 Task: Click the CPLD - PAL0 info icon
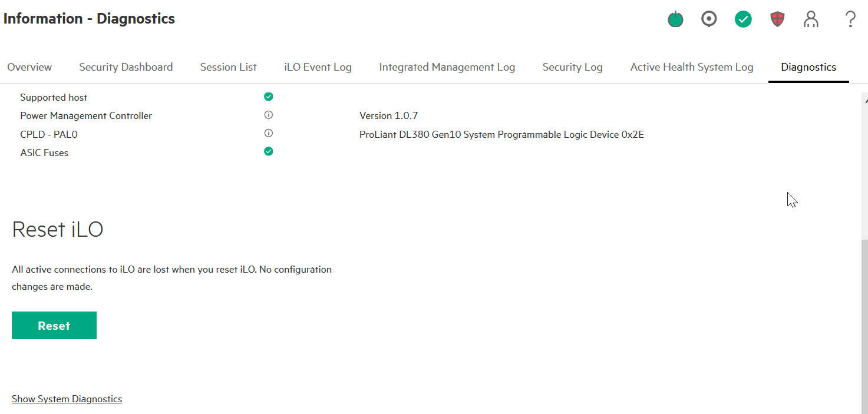pyautogui.click(x=269, y=134)
